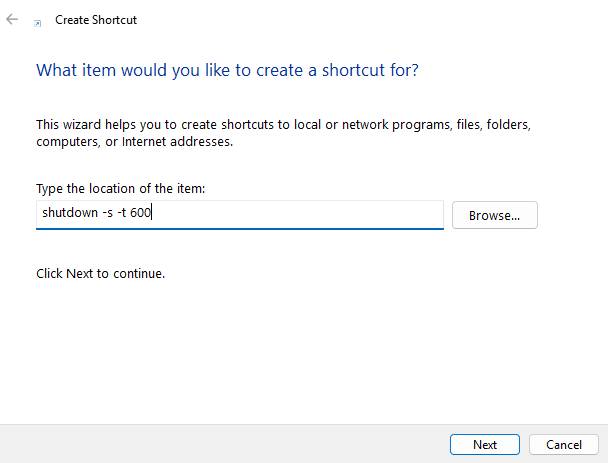Click the Click Next to continue text
Viewport: 608px width, 463px height.
click(x=100, y=274)
